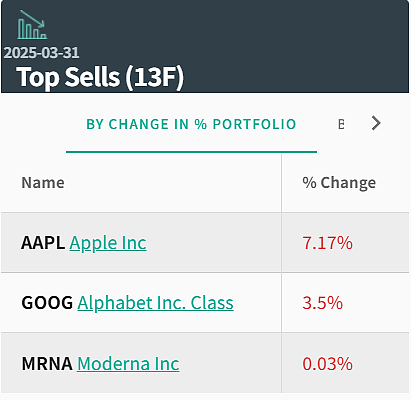The width and height of the screenshot is (411, 400).
Task: Click the 7.17% change value
Action: 327,243
